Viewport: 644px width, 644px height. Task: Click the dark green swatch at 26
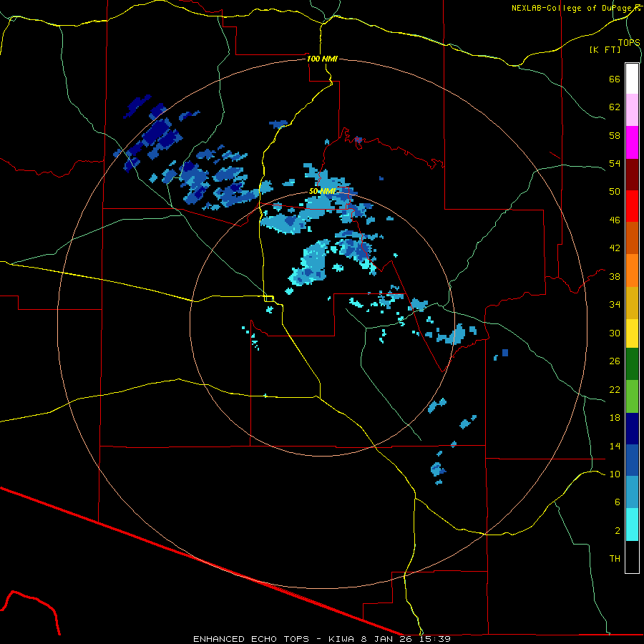tap(632, 364)
